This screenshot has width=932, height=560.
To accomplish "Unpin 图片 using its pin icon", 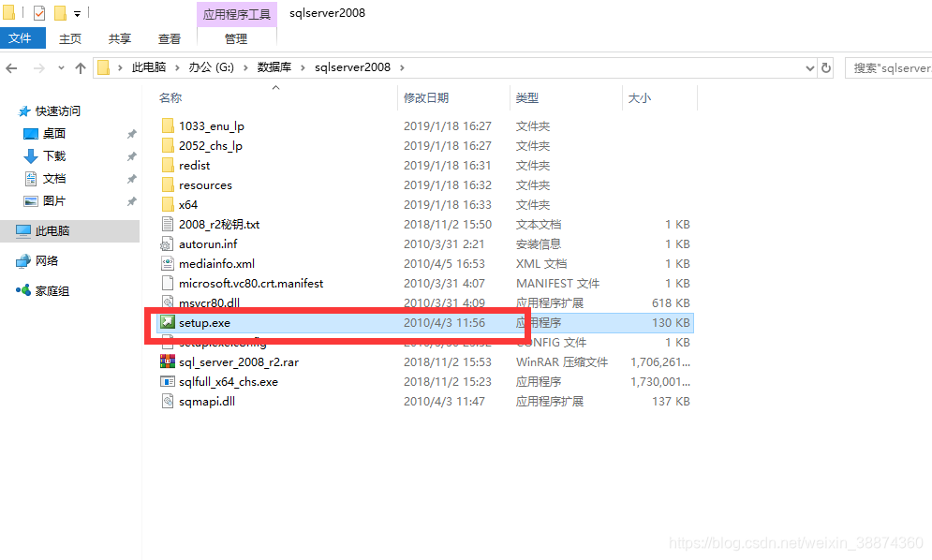I will [131, 202].
